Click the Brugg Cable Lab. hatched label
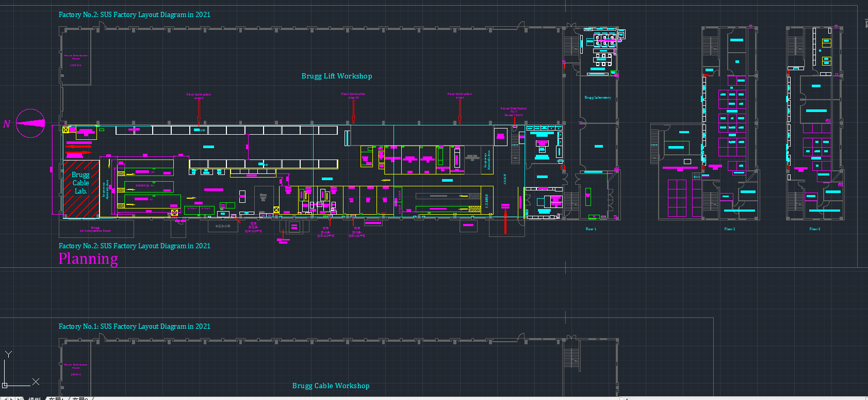Viewport: 868px width, 400px height. click(x=80, y=183)
